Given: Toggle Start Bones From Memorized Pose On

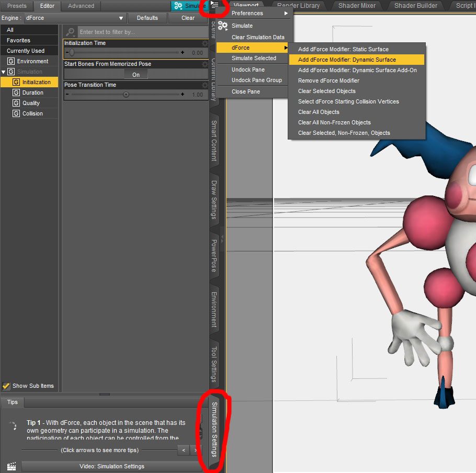Looking at the screenshot, I should pos(136,75).
